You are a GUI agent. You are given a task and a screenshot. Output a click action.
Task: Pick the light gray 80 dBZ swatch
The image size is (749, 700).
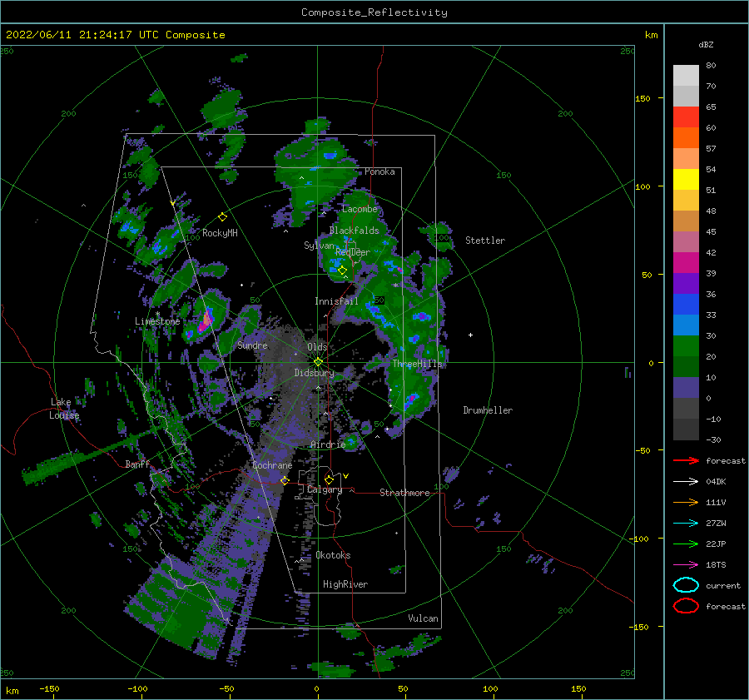[x=686, y=75]
